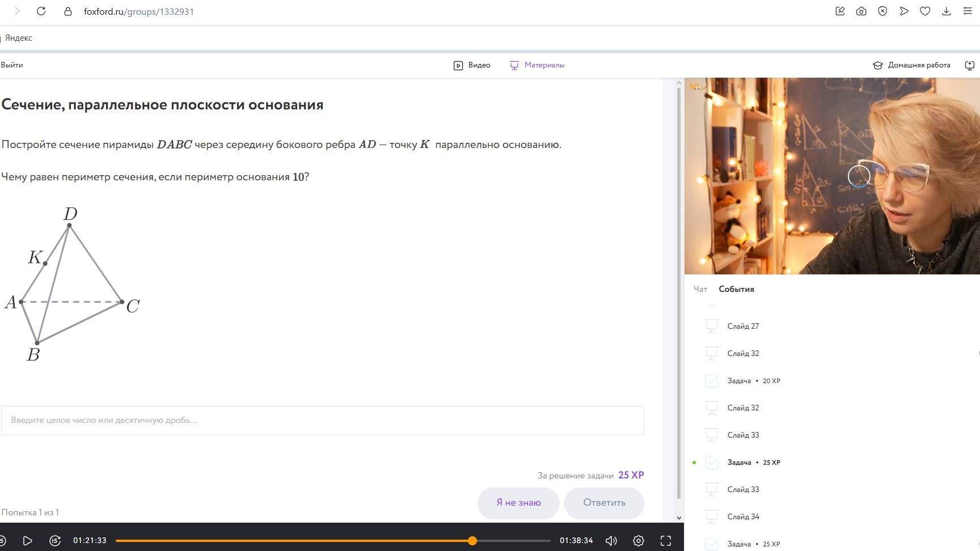This screenshot has width=980, height=551.
Task: Enter fullscreen mode icon
Action: 666,541
